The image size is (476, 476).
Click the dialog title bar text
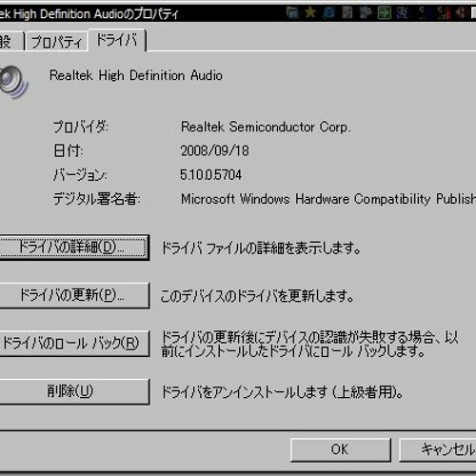point(89,14)
